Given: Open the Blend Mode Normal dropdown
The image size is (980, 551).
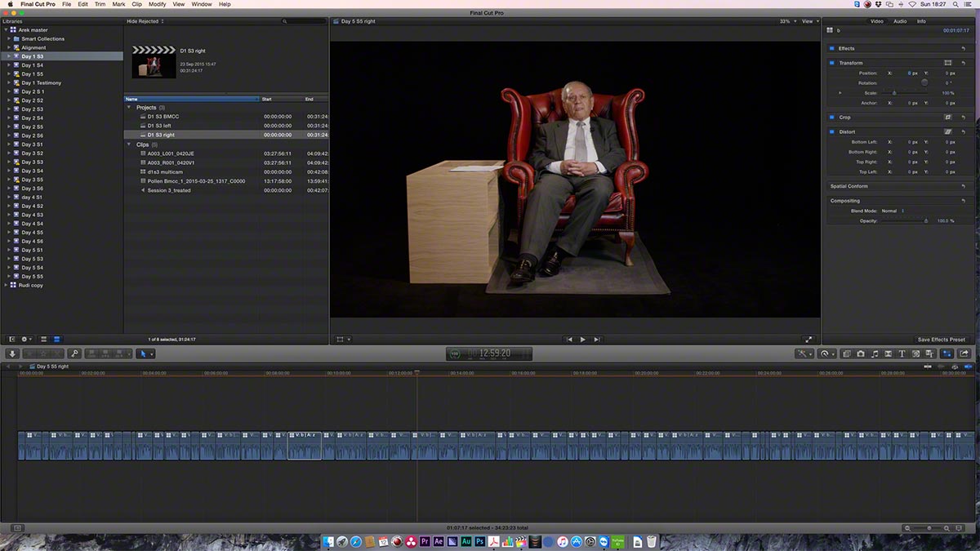Looking at the screenshot, I should pos(893,211).
